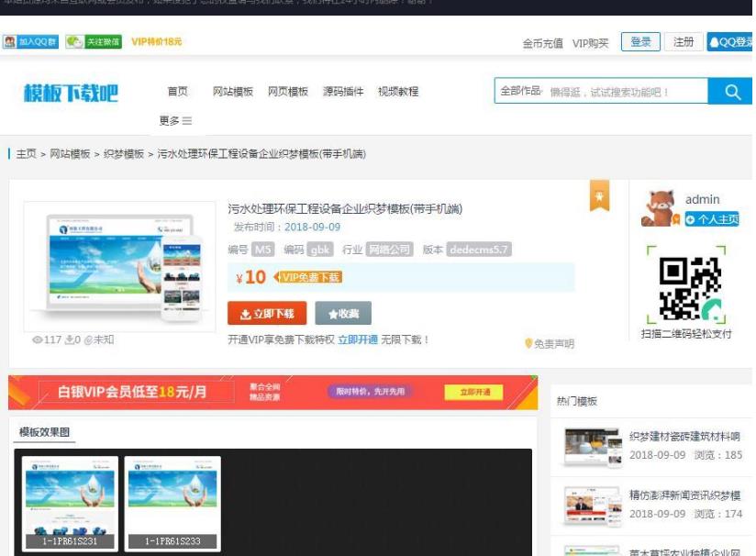Click the 立即下载 download button
The width and height of the screenshot is (756, 556).
pyautogui.click(x=267, y=314)
